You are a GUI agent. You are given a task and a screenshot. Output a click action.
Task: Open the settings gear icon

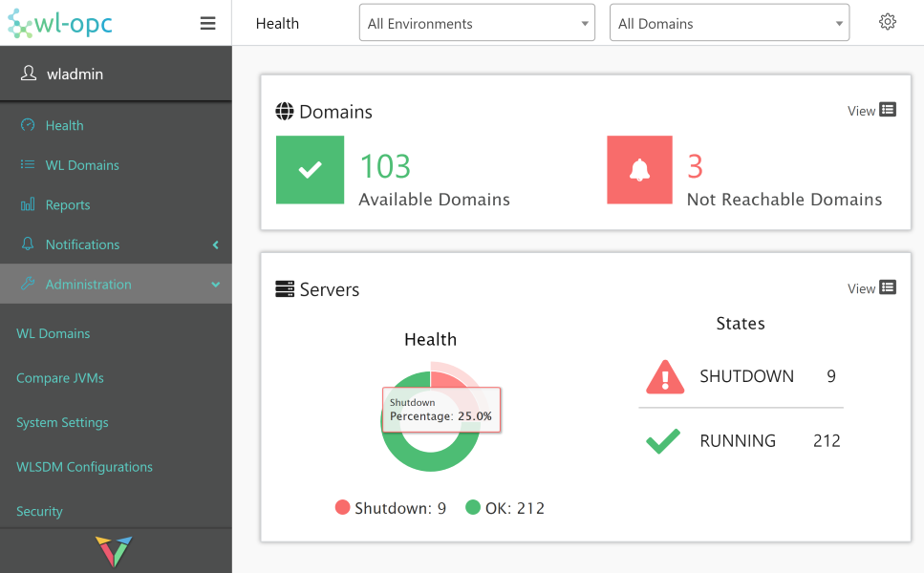tap(888, 22)
